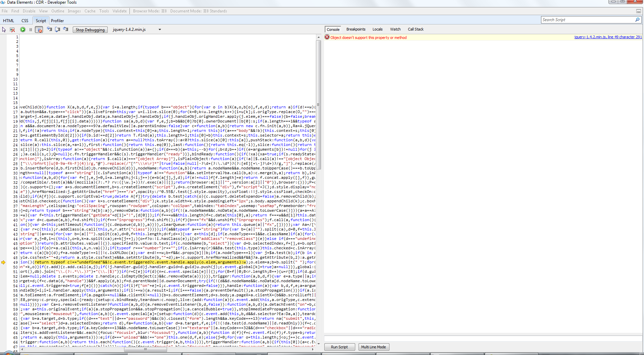Step Over the current statement
This screenshot has height=355, width=644.
(58, 30)
